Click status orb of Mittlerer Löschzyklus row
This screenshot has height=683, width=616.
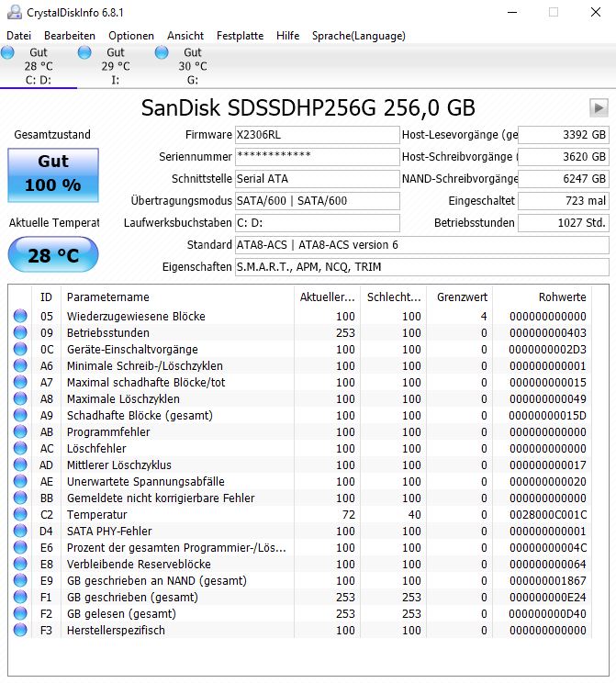point(20,465)
